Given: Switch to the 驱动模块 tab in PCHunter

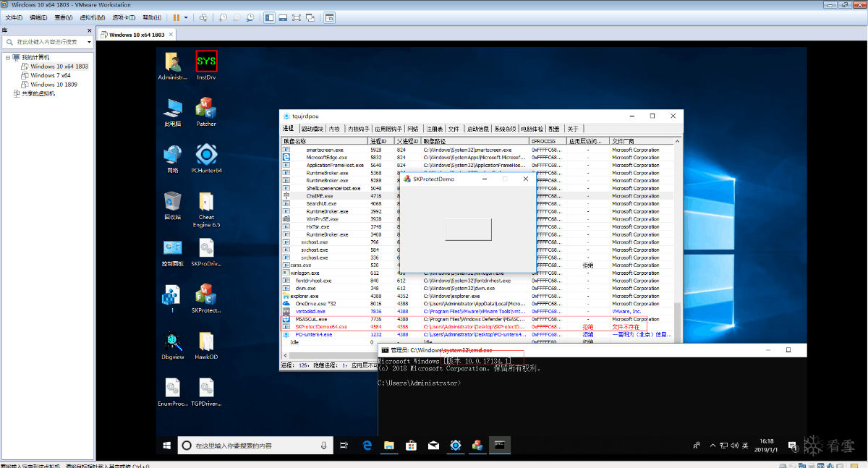Looking at the screenshot, I should [x=312, y=129].
